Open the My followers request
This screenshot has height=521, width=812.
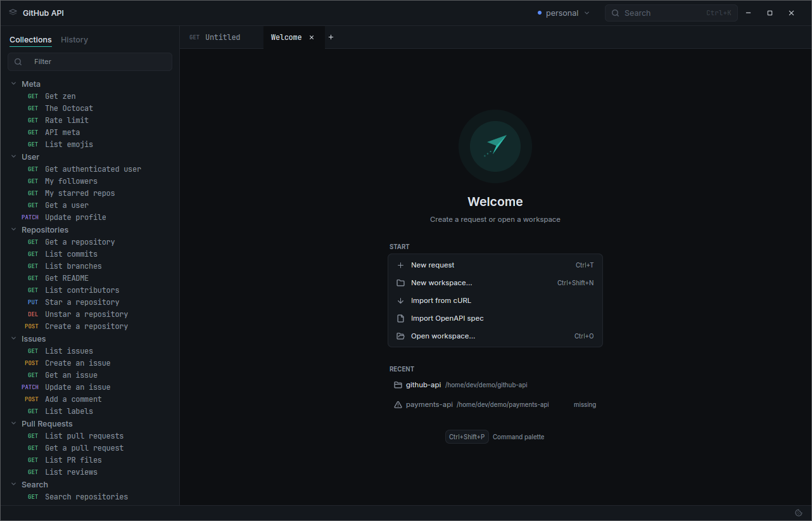(x=90, y=181)
